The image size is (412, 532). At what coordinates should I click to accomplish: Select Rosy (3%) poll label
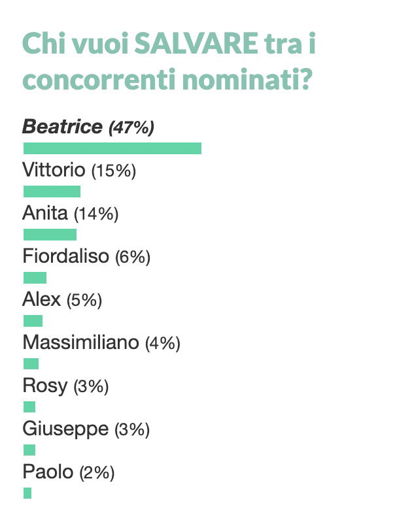(65, 386)
